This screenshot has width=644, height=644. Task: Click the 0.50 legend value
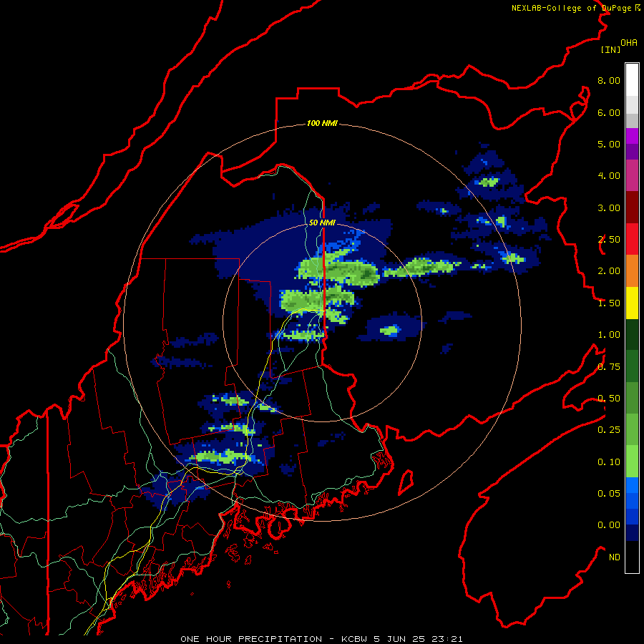[x=609, y=399]
